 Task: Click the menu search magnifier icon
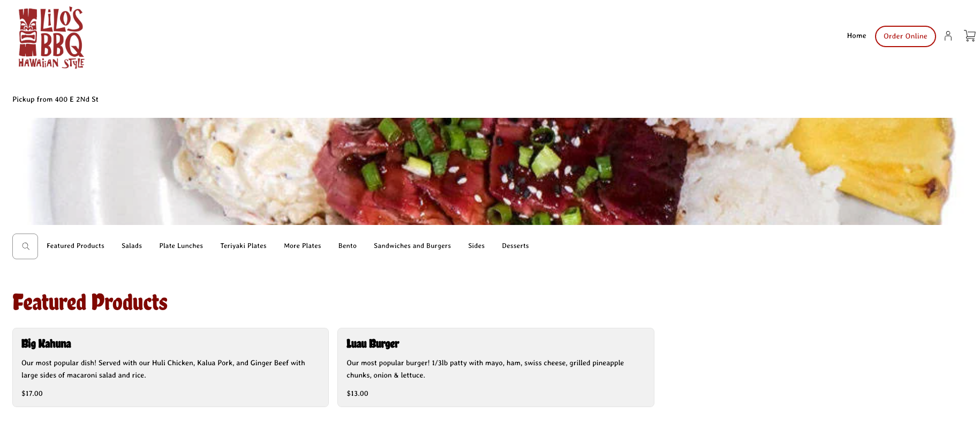[x=25, y=246]
